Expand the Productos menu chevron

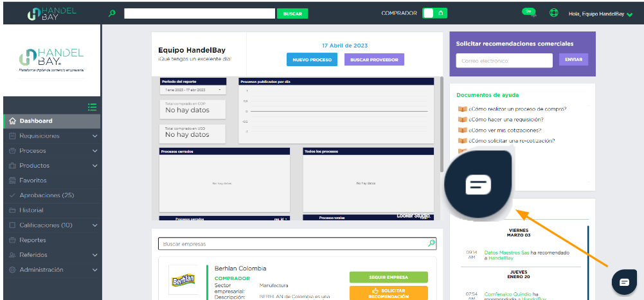[x=95, y=166]
